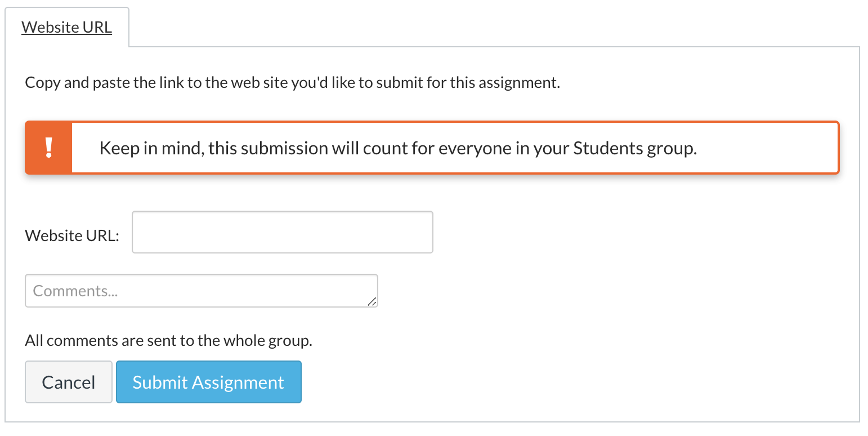Screen dimensions: 868x436
Task: Click the "Copy and paste the link" instruction
Action: point(292,83)
